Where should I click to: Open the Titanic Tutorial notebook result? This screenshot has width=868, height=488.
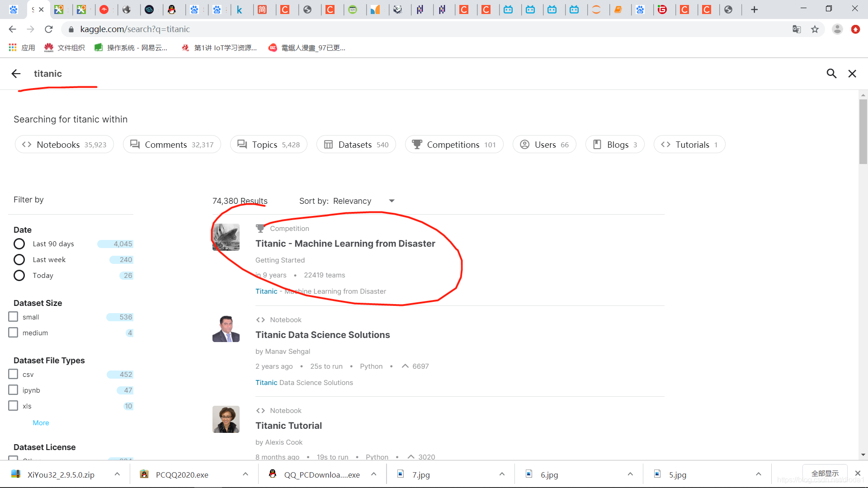click(x=289, y=426)
